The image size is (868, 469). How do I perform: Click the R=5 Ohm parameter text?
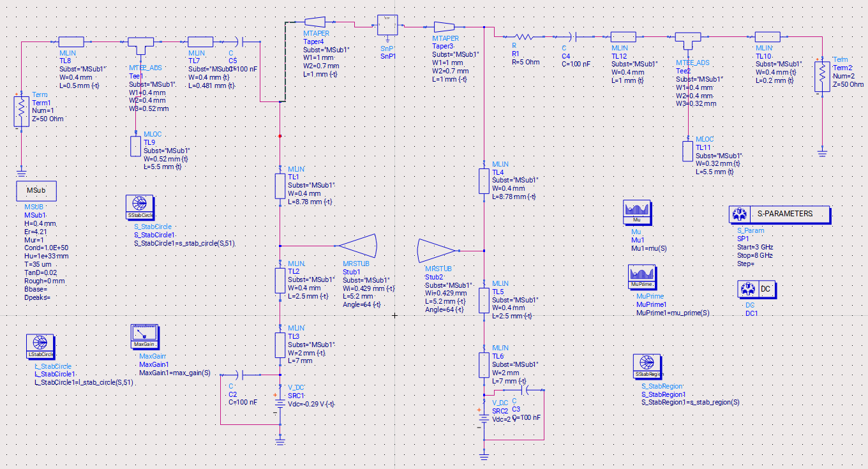525,63
